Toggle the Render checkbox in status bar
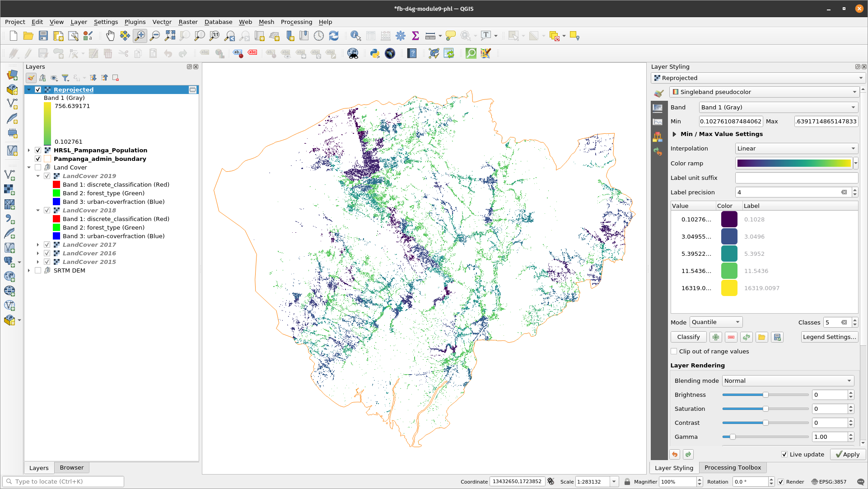The width and height of the screenshot is (868, 489). 781,482
